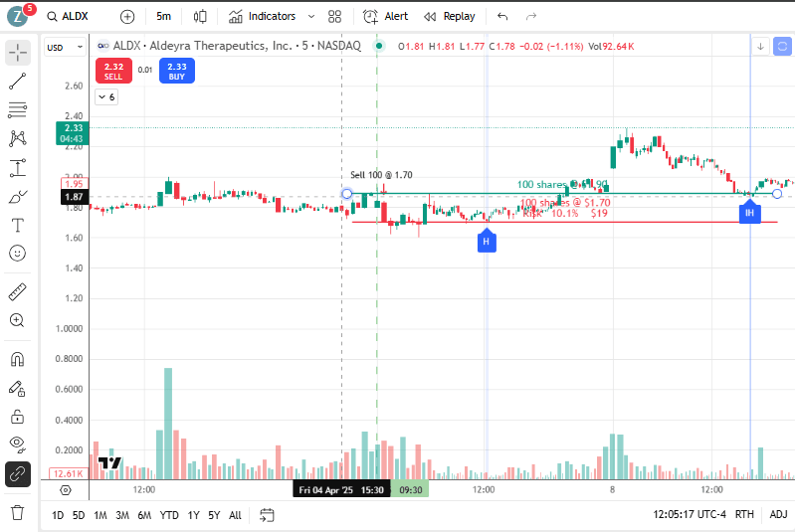795x532 pixels.
Task: Click the 1.87 black price label
Action: (74, 197)
